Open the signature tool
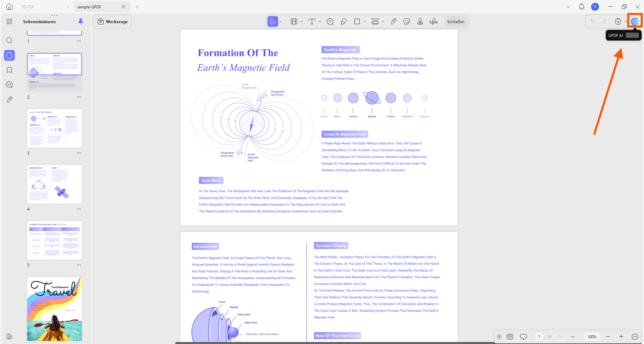This screenshot has width=644, height=344. pyautogui.click(x=434, y=21)
